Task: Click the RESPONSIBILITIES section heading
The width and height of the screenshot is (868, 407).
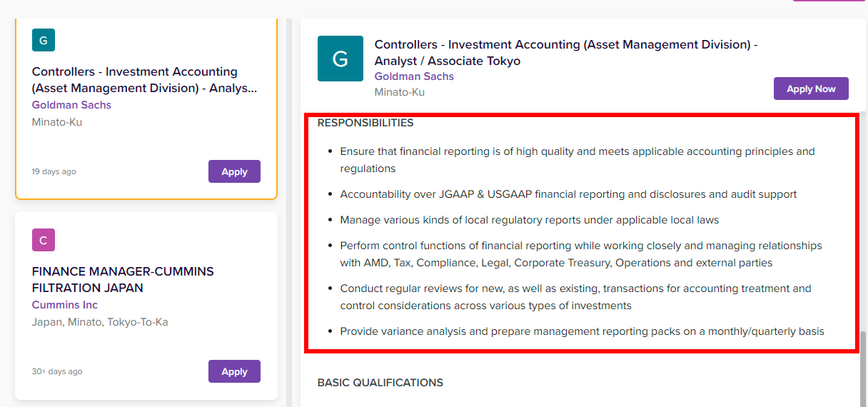Action: coord(365,123)
